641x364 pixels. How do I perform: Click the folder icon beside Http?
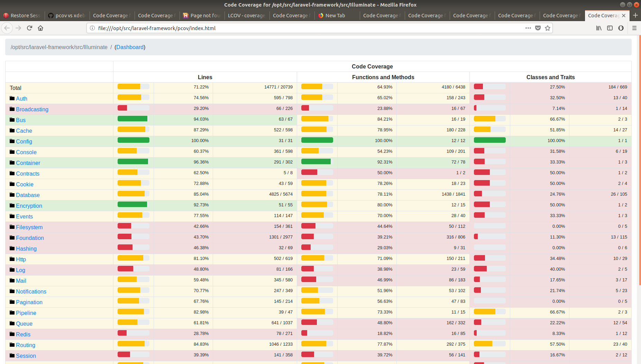click(x=12, y=259)
